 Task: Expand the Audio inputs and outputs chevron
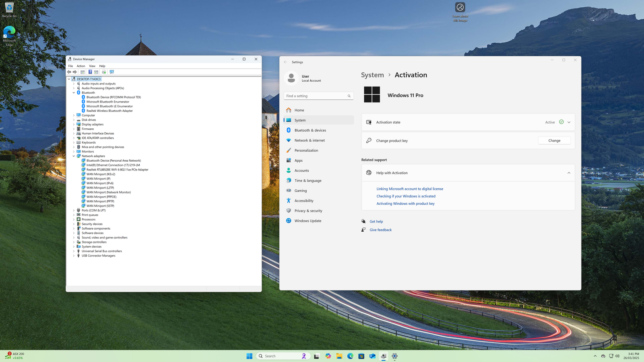coord(74,84)
